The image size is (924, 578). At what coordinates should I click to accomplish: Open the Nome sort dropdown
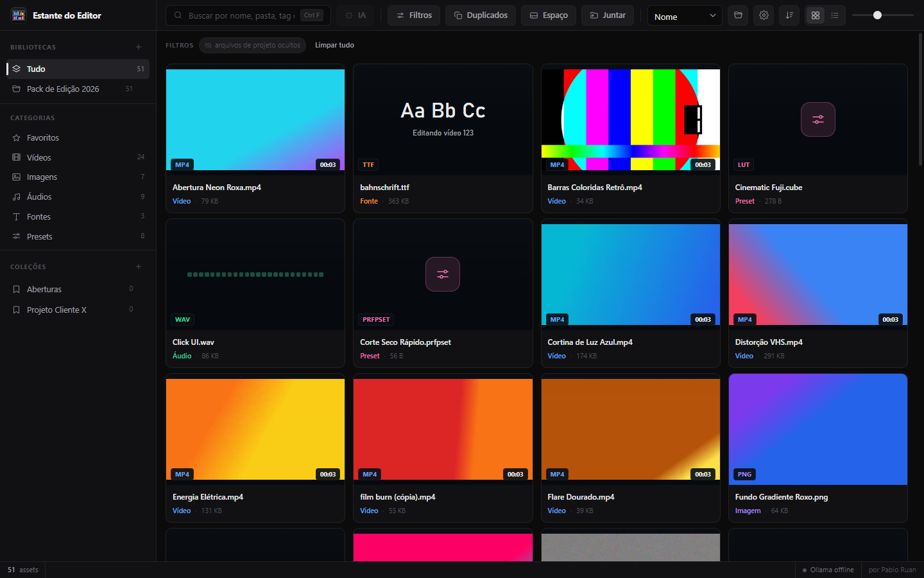(x=685, y=16)
